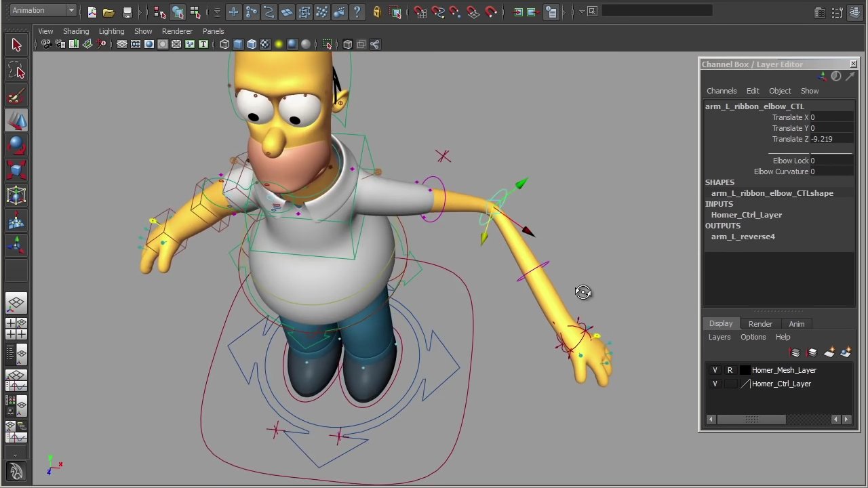Toggle the miscellaneous (question mark) selection mask

tap(357, 12)
